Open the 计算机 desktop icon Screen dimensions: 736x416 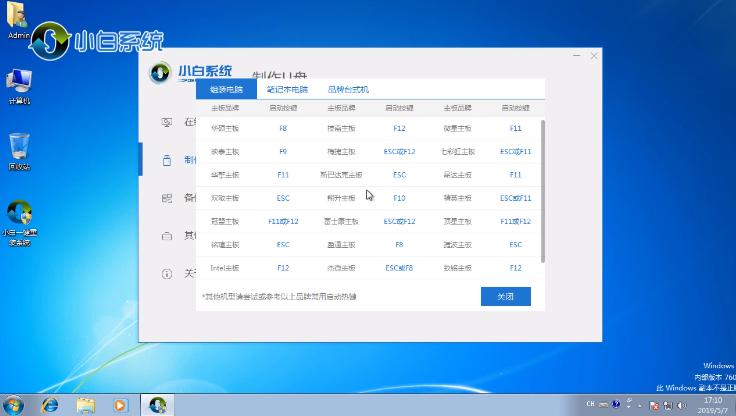19,86
